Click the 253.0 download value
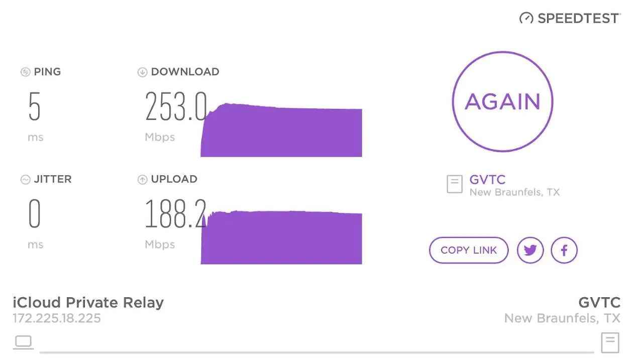Image resolution: width=643 pixels, height=364 pixels. coord(176,107)
